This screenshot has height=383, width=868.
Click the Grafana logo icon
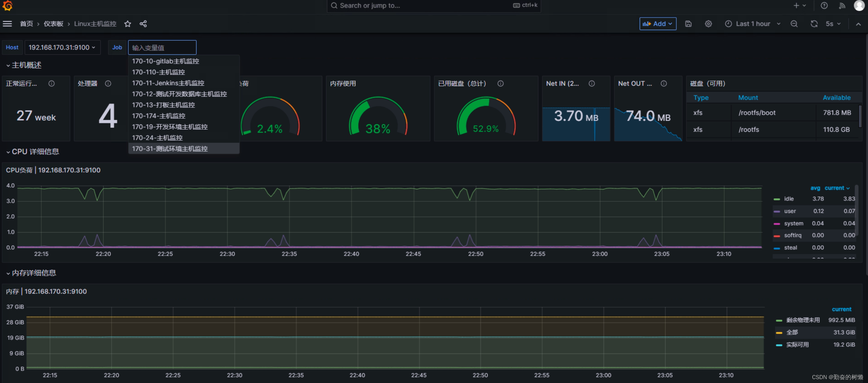pos(7,5)
